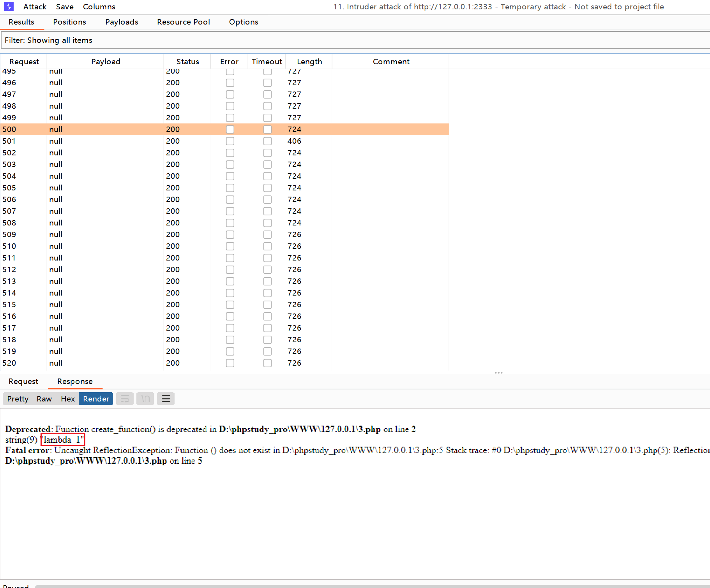The width and height of the screenshot is (710, 588).
Task: Click the filter bar showing all items
Action: [355, 40]
